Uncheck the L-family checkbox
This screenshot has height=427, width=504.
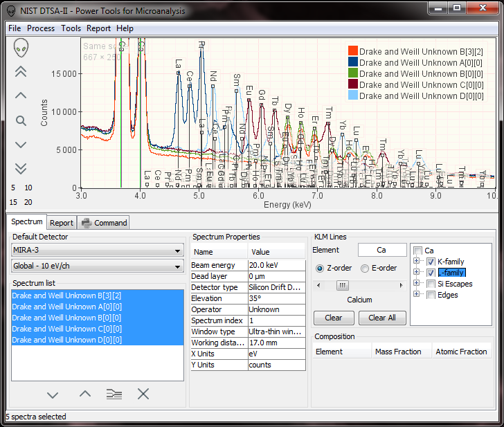tap(431, 273)
